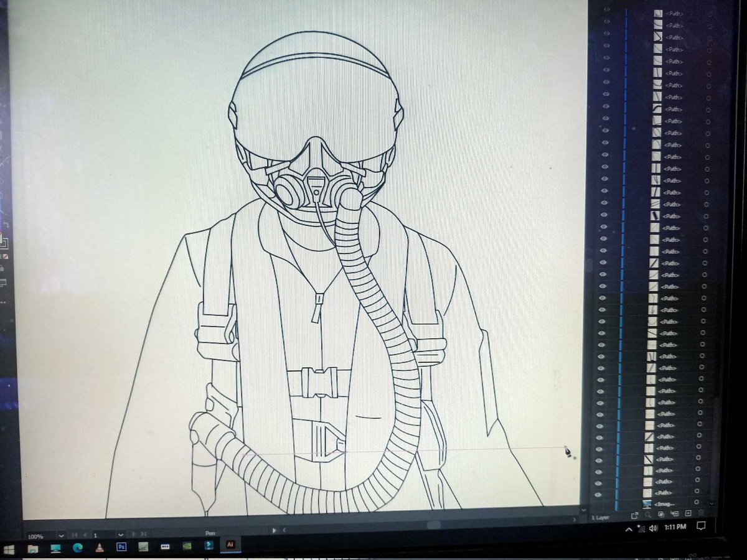Image resolution: width=747 pixels, height=560 pixels.
Task: Go to first artboard navigation arrow
Action: (x=75, y=534)
